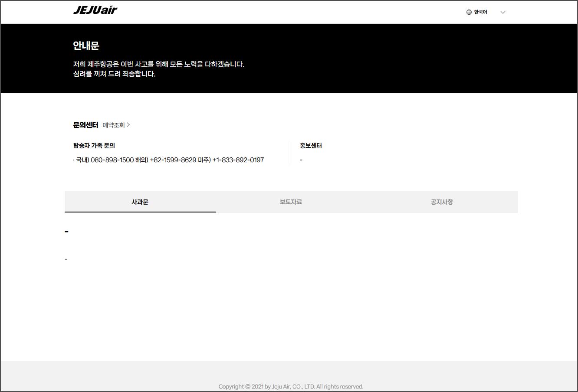This screenshot has height=392, width=578.
Task: Click the notice line starting with 저희 제주항공은
Action: click(x=158, y=64)
